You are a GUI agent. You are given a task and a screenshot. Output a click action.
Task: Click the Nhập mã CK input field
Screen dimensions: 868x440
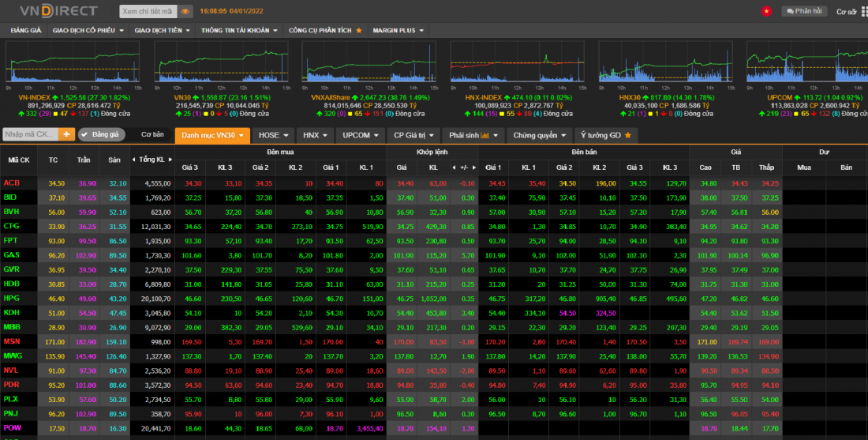point(31,134)
